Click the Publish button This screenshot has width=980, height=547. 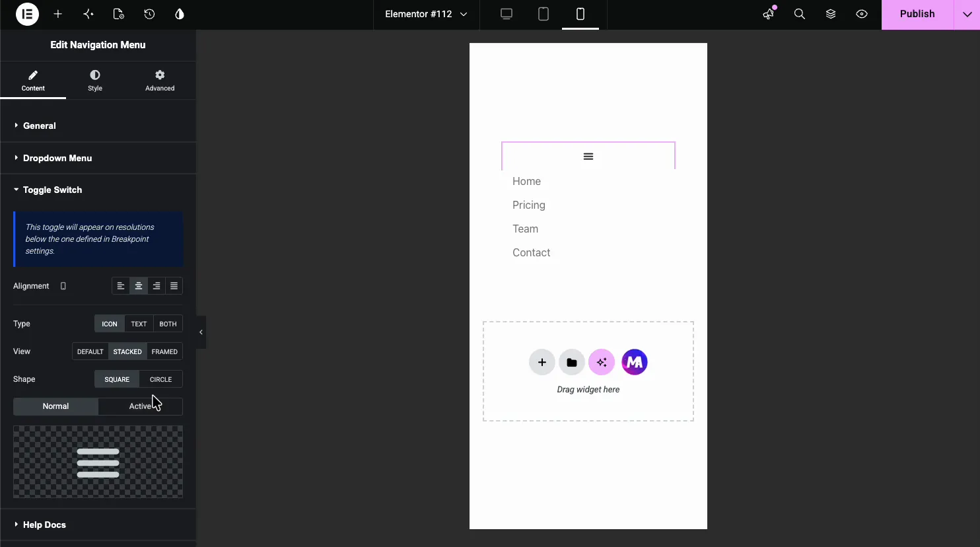pyautogui.click(x=917, y=14)
